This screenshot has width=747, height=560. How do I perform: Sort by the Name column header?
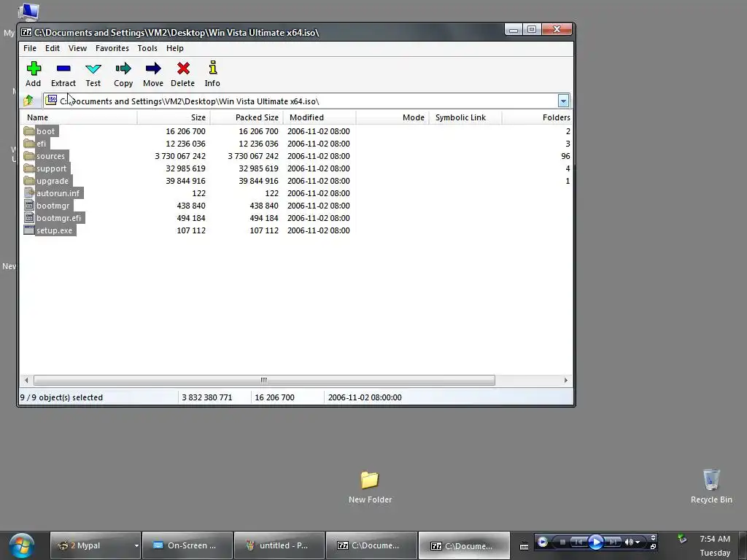(x=79, y=117)
